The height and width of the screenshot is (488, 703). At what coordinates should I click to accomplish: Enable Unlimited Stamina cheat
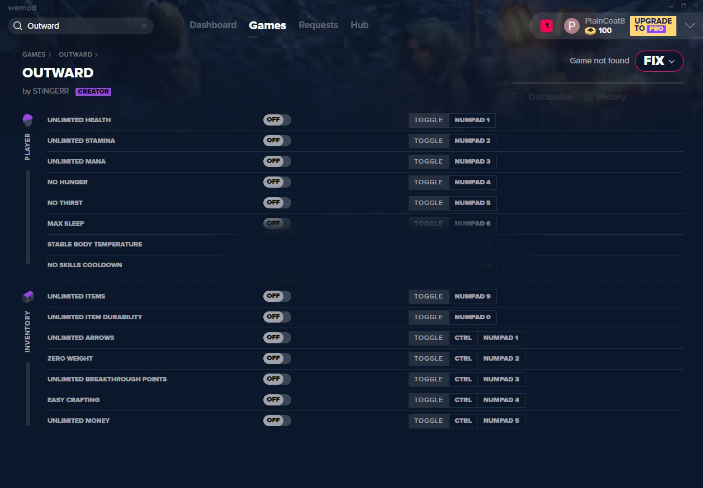277,140
